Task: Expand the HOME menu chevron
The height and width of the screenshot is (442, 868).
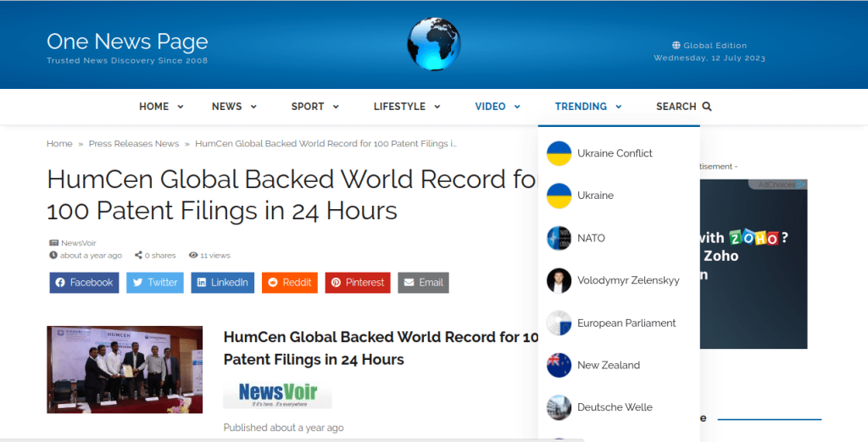Action: click(x=181, y=107)
